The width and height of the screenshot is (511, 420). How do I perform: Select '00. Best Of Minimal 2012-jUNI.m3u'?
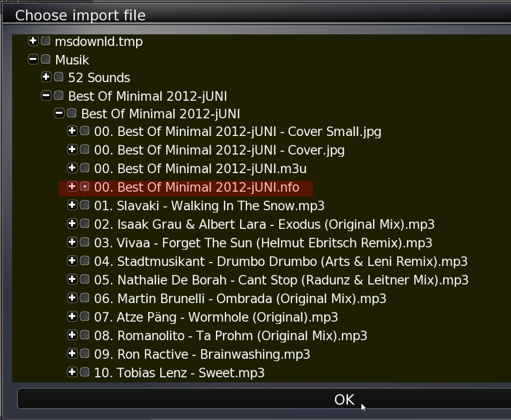point(200,169)
